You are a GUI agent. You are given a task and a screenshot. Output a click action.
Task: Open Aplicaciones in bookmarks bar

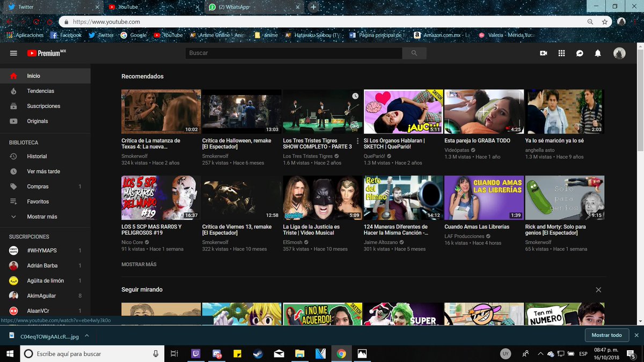point(25,35)
